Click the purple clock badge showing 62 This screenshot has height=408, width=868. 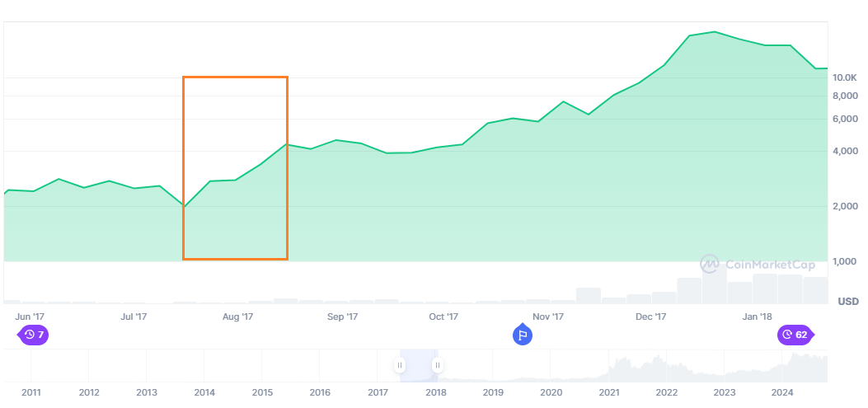click(795, 335)
